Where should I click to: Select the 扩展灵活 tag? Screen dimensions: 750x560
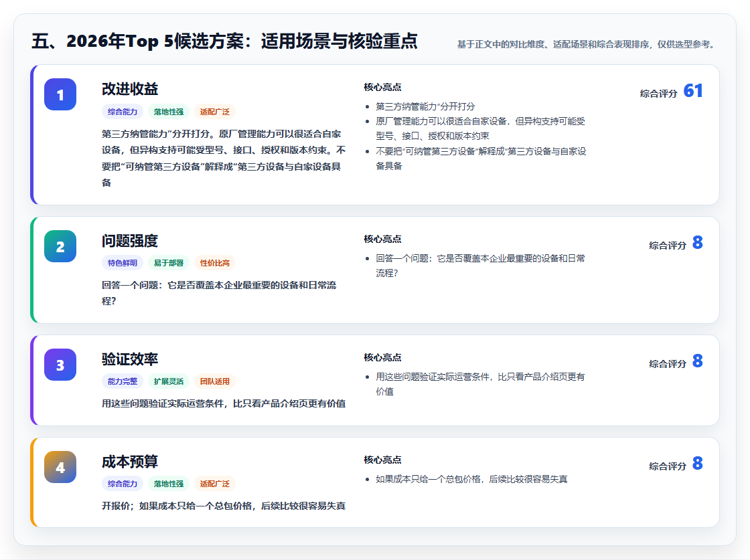click(x=168, y=381)
